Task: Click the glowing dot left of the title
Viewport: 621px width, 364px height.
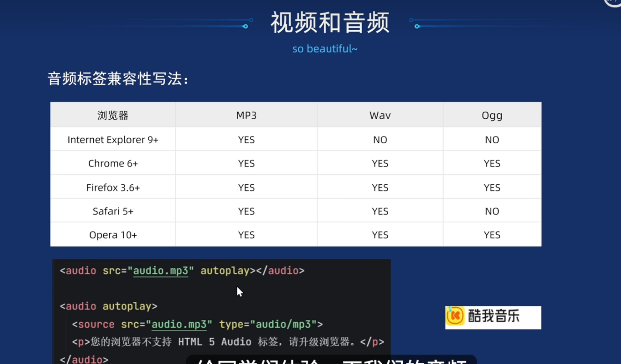Action: click(246, 26)
